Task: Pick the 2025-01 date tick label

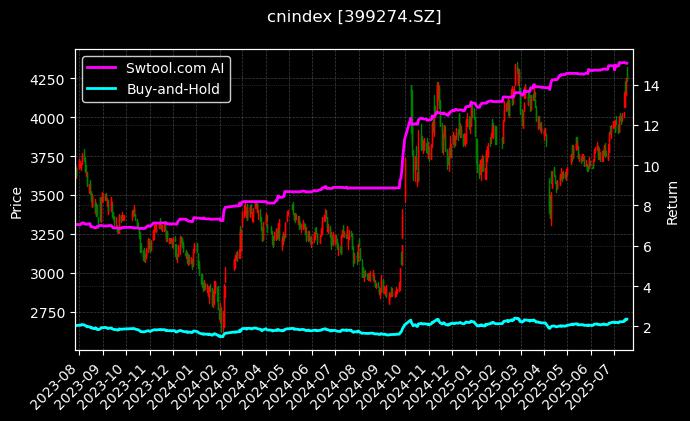Action: pyautogui.click(x=459, y=378)
